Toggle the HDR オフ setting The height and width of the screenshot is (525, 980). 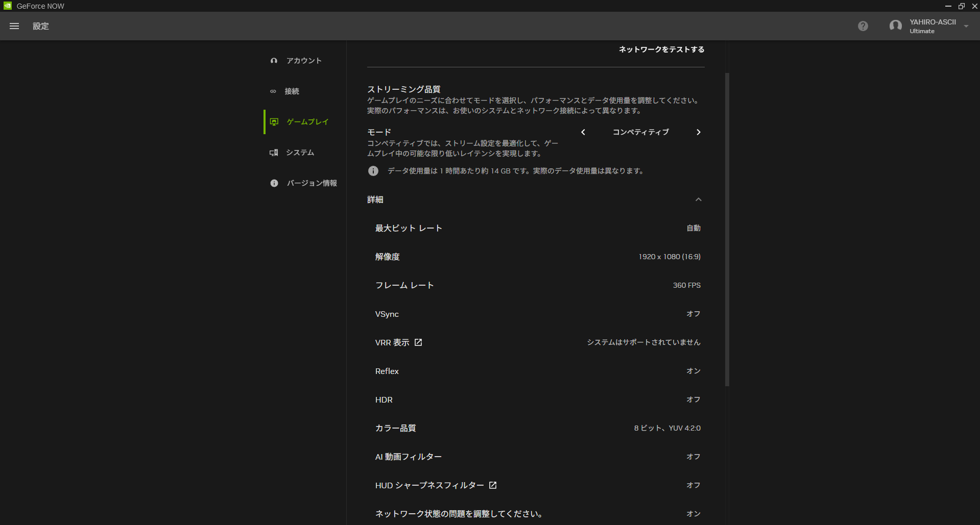[x=694, y=399]
